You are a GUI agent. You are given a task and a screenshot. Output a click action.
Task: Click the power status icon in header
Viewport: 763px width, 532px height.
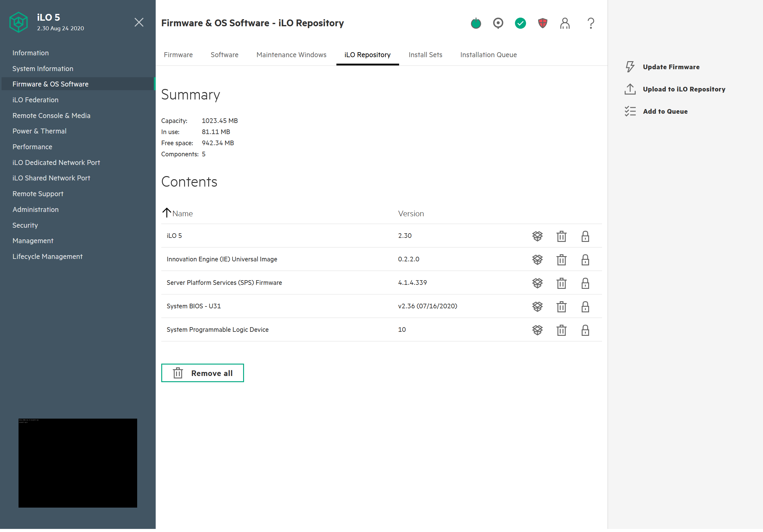coord(475,23)
